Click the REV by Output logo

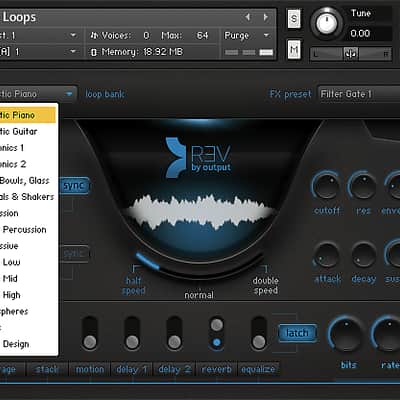point(198,158)
